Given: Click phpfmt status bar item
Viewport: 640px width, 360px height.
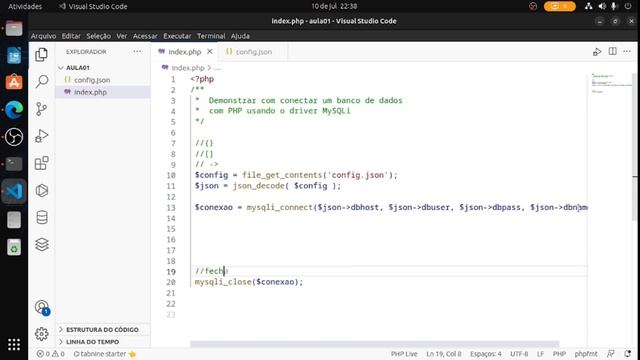Looking at the screenshot, I should 586,354.
